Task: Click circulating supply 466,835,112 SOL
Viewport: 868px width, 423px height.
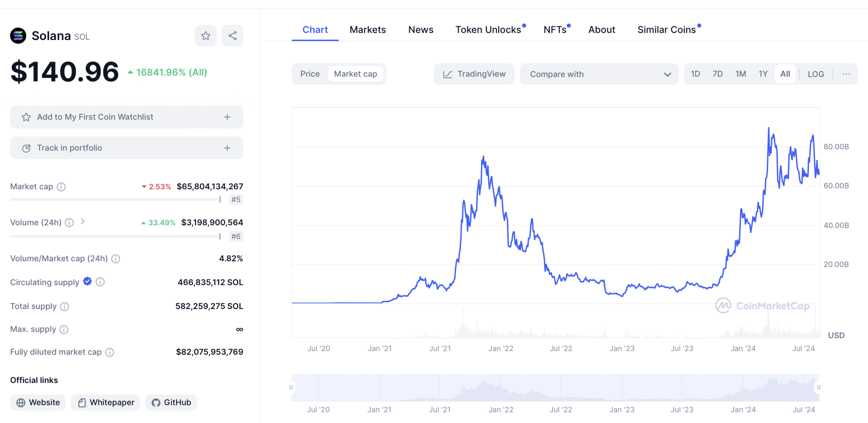Action: (x=211, y=283)
